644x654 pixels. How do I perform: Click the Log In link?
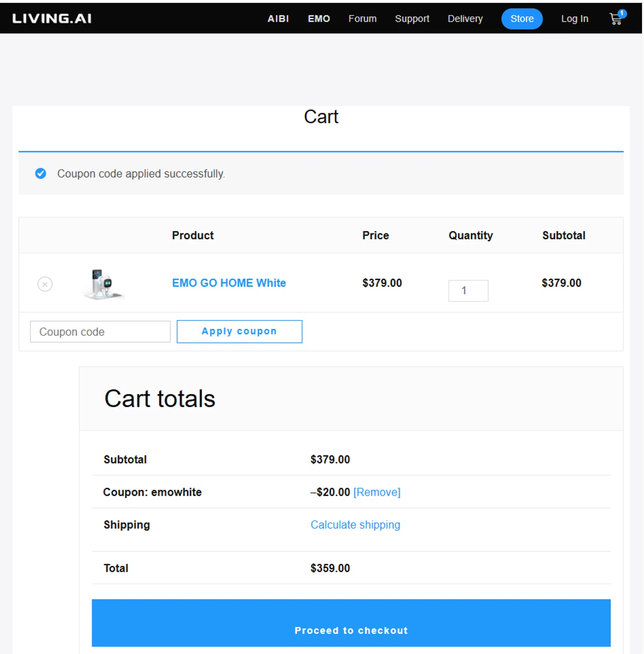575,19
